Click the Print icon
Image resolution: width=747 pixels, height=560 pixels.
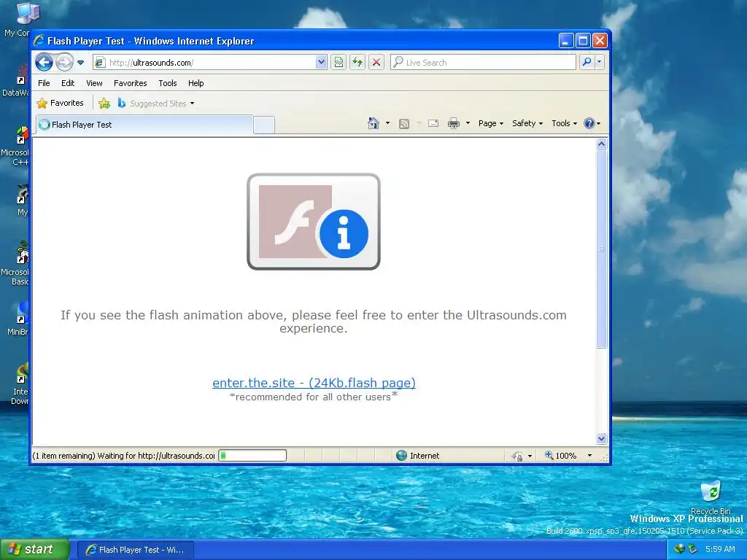454,123
